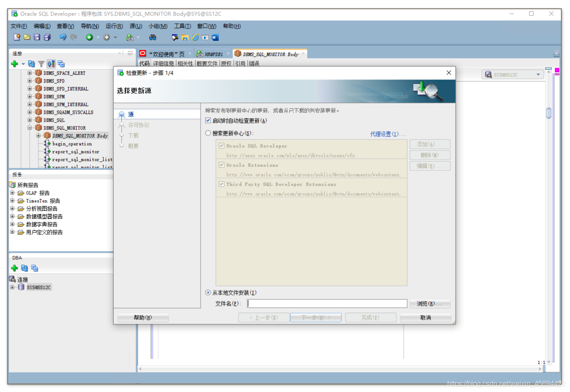Toggle auto-check updates at startup checkbox
The width and height of the screenshot is (570, 392).
click(208, 120)
